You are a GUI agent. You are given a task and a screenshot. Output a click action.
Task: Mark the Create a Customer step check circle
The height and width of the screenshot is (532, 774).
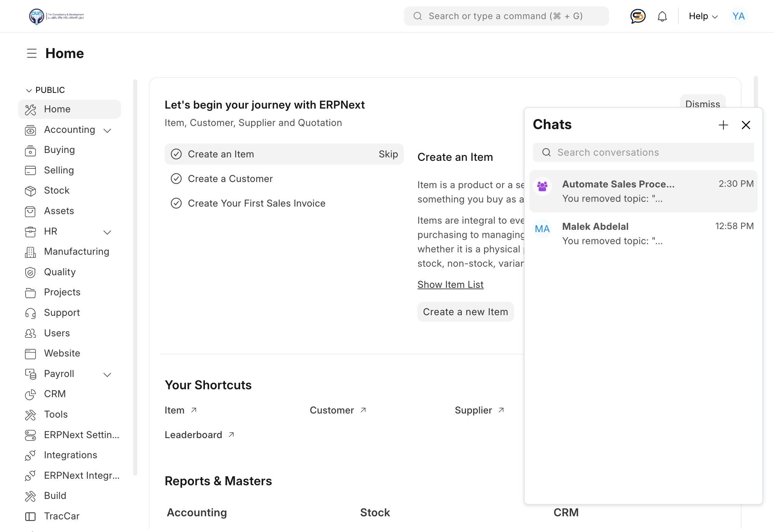pos(176,179)
